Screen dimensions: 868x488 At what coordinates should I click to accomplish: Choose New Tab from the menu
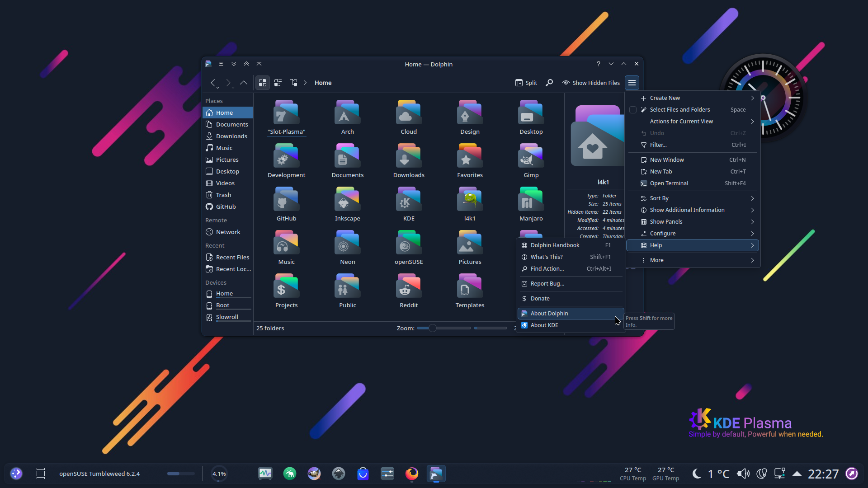(x=693, y=172)
